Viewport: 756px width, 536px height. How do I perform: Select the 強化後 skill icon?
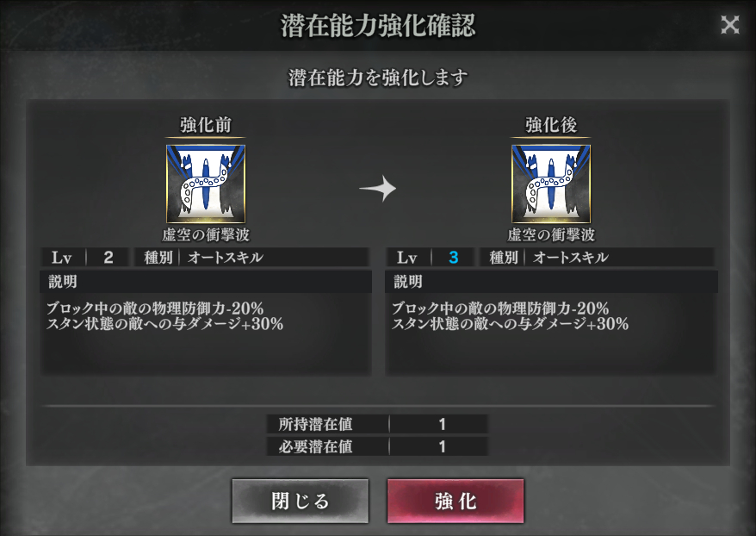[551, 184]
